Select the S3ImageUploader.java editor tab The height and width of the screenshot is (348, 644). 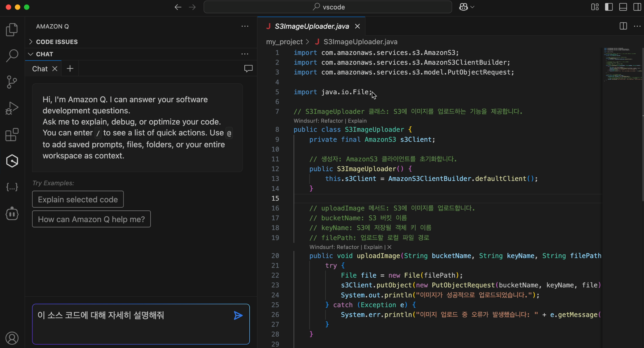(311, 26)
